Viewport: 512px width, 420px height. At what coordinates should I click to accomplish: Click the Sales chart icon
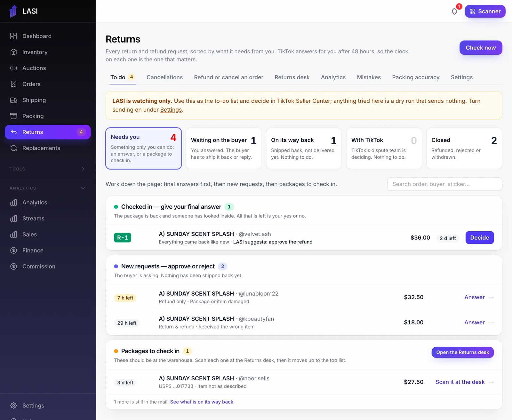tap(13, 234)
